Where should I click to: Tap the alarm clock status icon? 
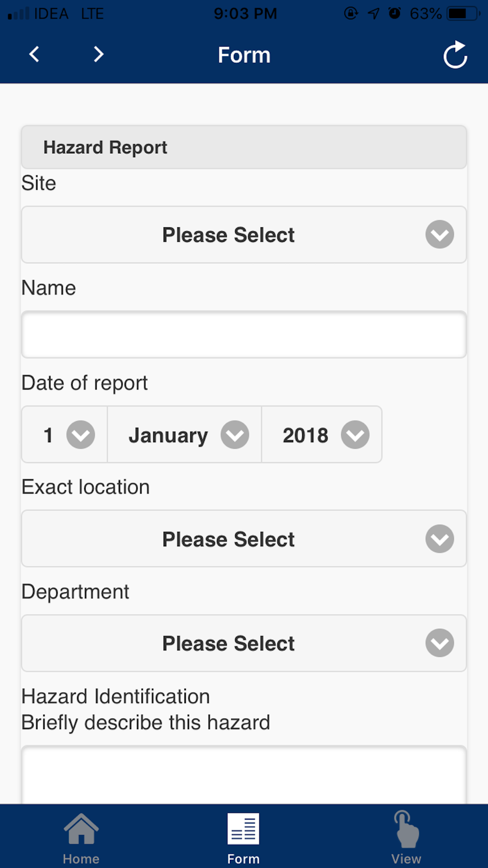click(x=394, y=13)
